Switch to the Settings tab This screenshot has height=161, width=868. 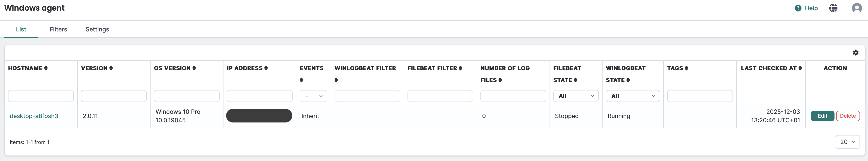click(x=97, y=29)
